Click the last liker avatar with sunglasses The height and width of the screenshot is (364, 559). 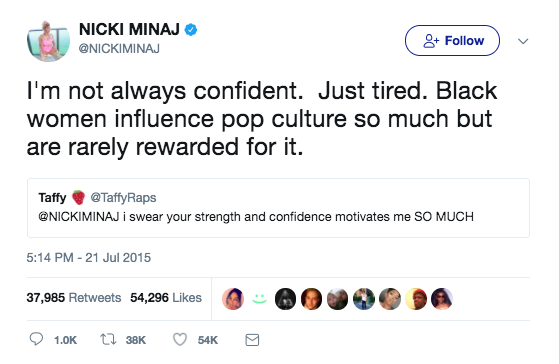442,299
